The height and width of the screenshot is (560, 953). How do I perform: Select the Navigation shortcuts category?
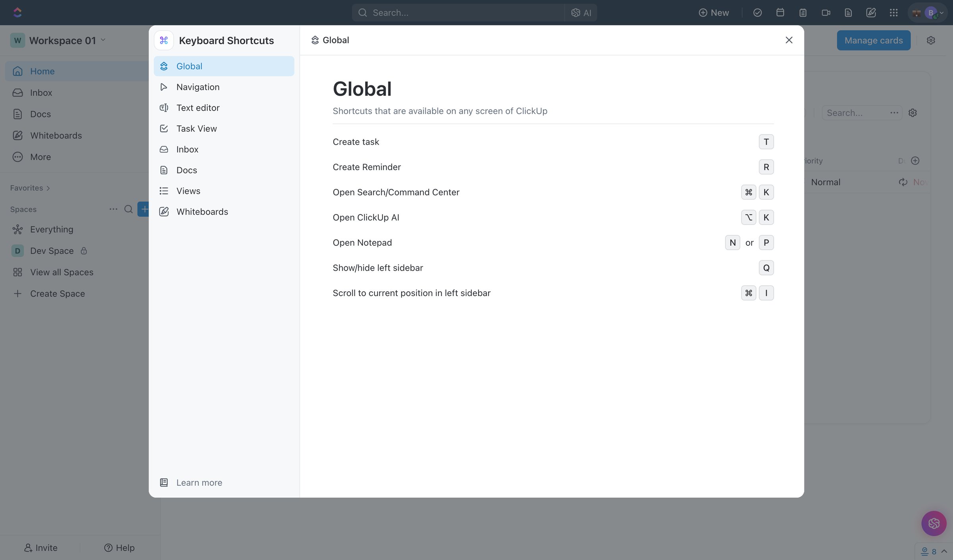(x=224, y=87)
